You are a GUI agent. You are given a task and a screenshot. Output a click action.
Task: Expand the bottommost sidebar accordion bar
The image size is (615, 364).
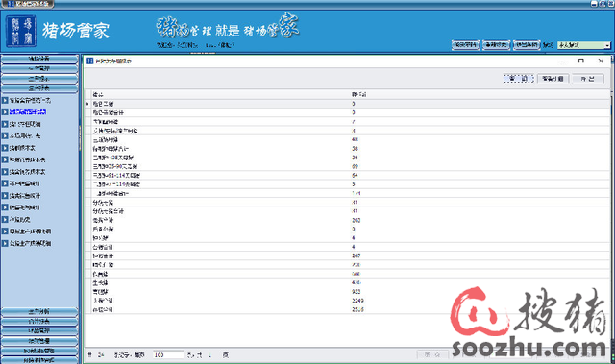pos(39,360)
